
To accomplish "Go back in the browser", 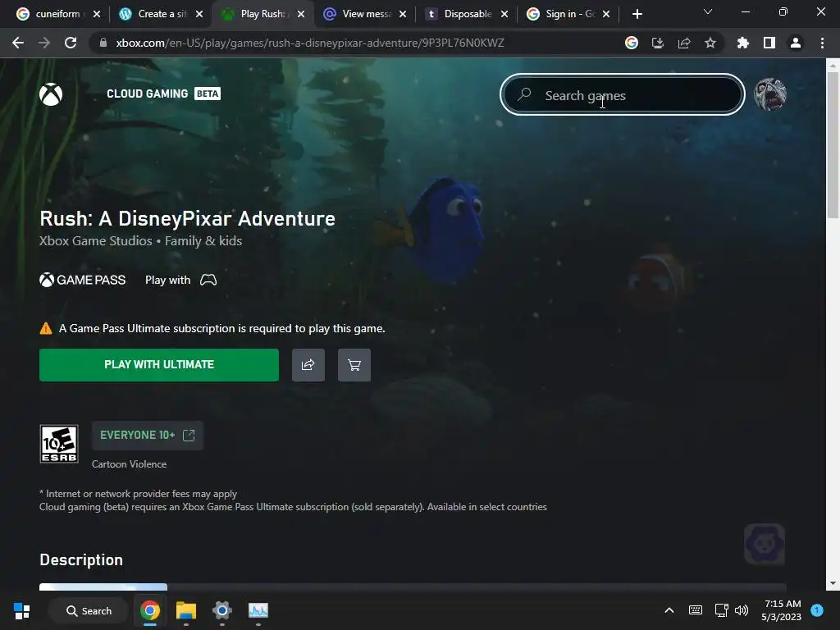I will pyautogui.click(x=18, y=43).
